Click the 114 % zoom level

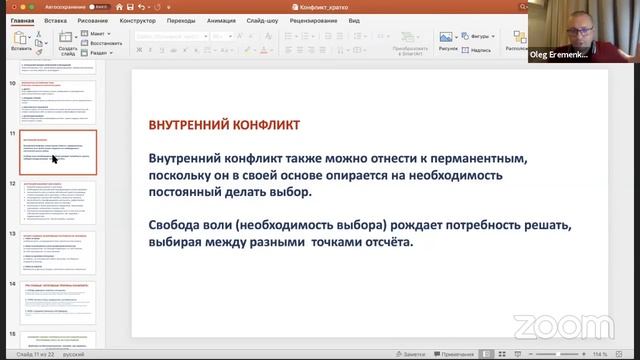600,354
